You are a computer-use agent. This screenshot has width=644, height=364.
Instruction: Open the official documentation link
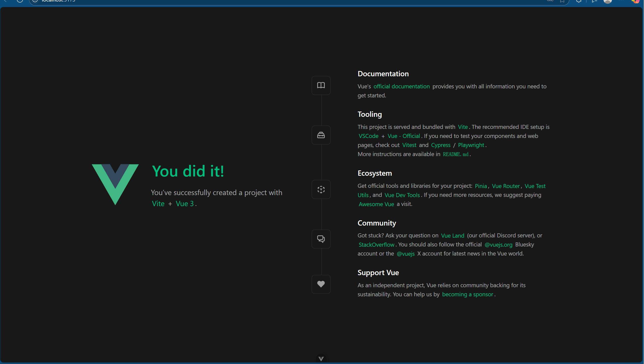coord(401,86)
